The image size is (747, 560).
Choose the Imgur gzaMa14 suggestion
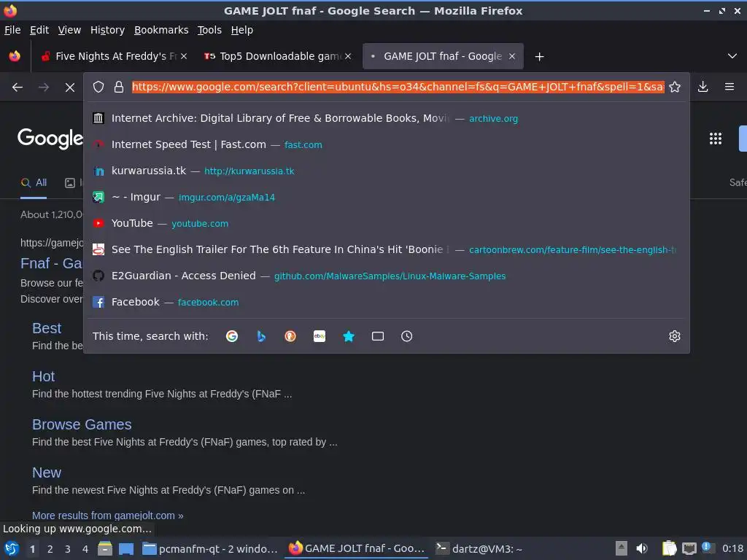pyautogui.click(x=387, y=197)
